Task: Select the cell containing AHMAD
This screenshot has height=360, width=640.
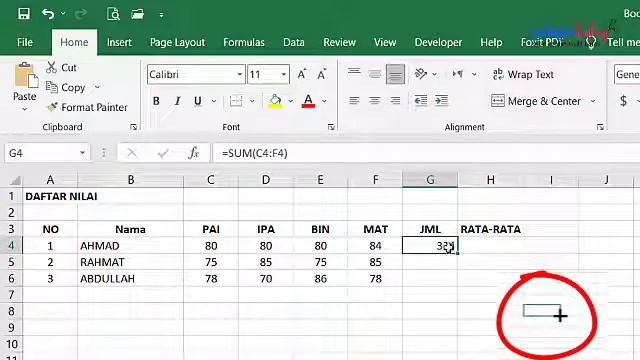Action: coord(130,246)
